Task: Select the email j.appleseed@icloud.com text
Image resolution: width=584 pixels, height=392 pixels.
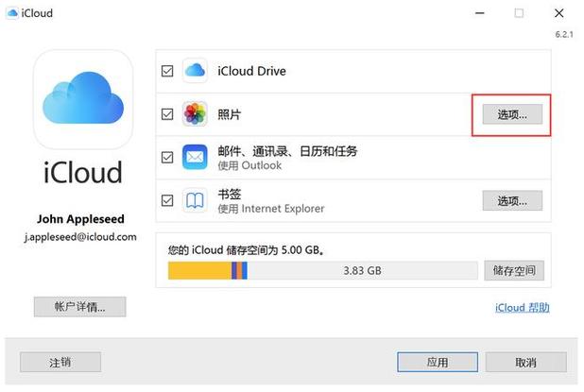Action: pos(80,237)
